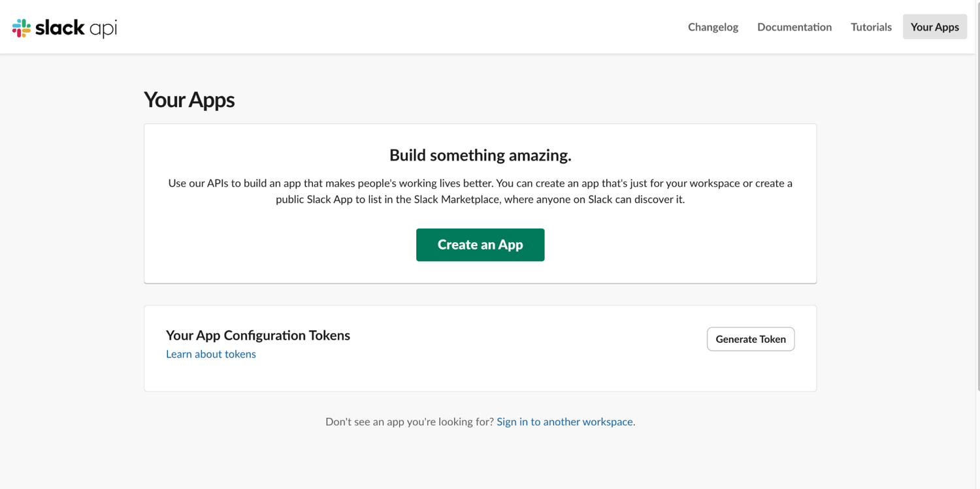Click the green Create an App button
This screenshot has width=980, height=489.
point(480,245)
